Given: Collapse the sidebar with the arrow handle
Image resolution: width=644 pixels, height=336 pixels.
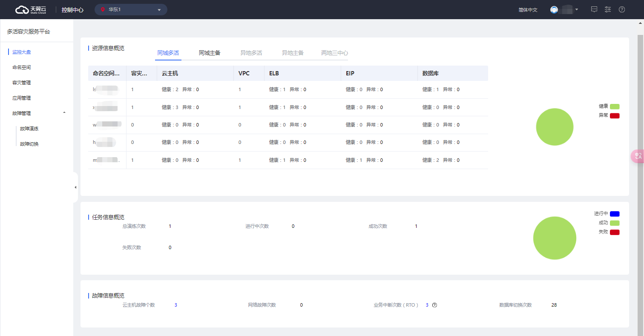Looking at the screenshot, I should click(75, 187).
